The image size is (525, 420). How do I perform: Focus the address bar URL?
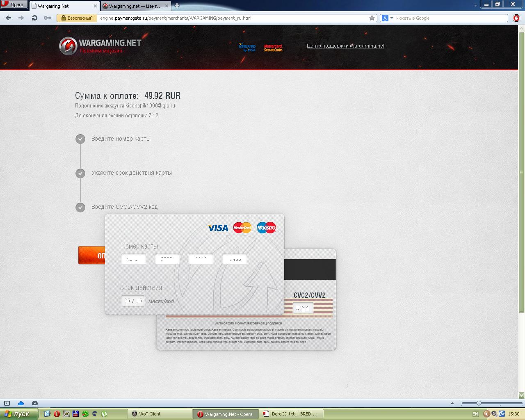pos(233,18)
